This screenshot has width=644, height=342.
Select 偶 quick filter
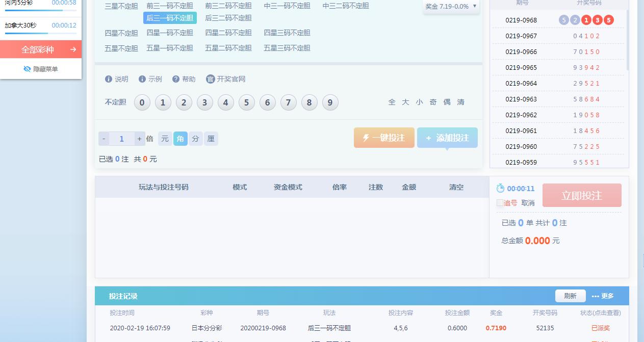[447, 102]
